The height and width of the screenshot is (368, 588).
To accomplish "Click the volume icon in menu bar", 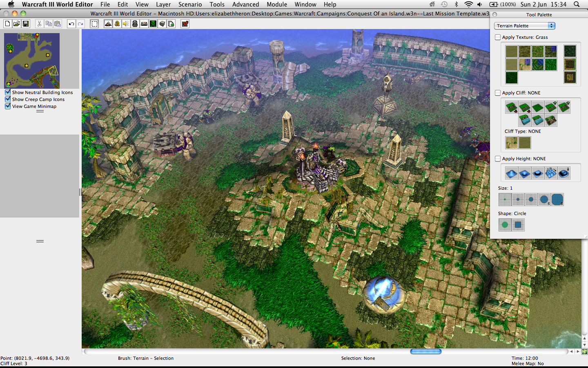I will [x=480, y=4].
